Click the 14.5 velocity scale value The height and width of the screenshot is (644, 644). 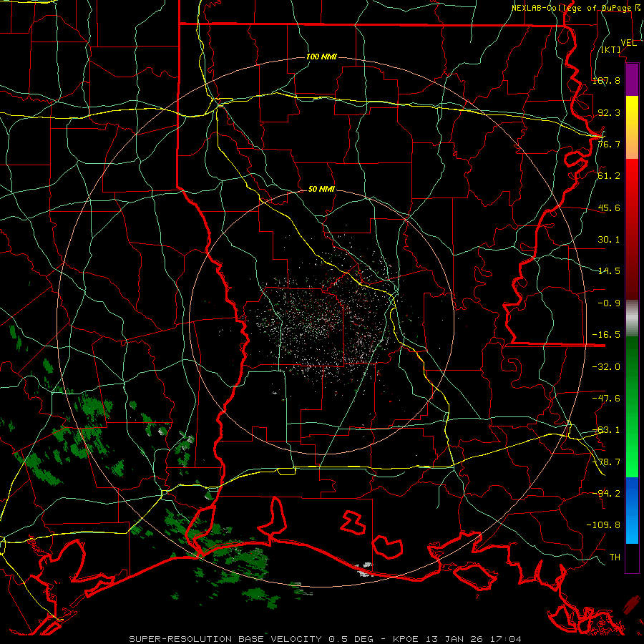pos(609,271)
